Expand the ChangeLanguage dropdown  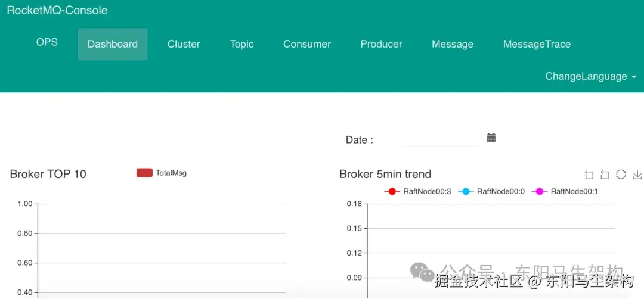tap(590, 76)
